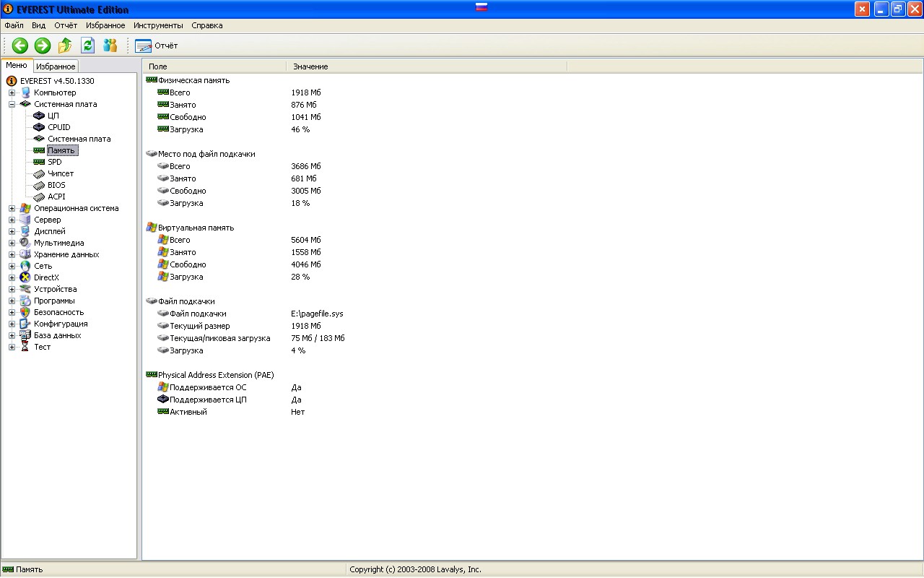Select the E:\pagefile.sys value

click(317, 314)
